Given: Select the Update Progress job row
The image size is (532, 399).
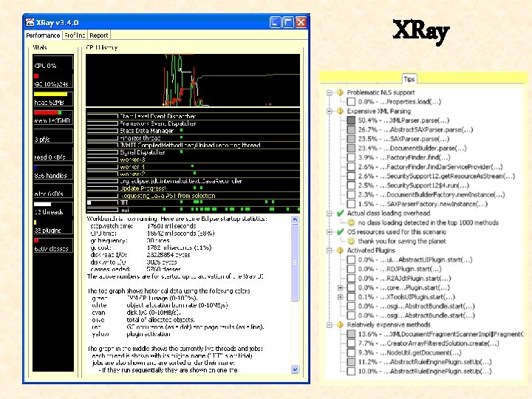Looking at the screenshot, I should pyautogui.click(x=193, y=188).
